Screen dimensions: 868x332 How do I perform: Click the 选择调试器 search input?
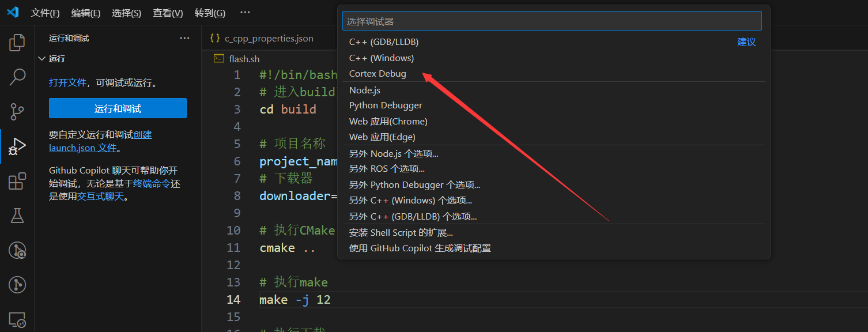coord(552,21)
